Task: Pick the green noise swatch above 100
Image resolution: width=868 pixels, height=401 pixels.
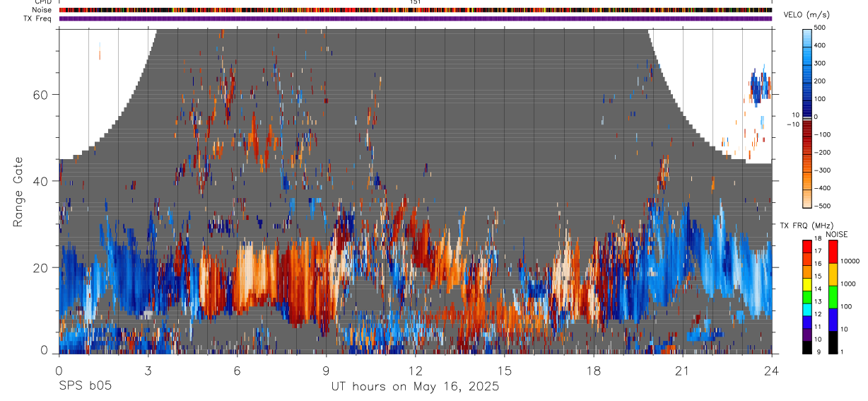Action: [x=832, y=297]
